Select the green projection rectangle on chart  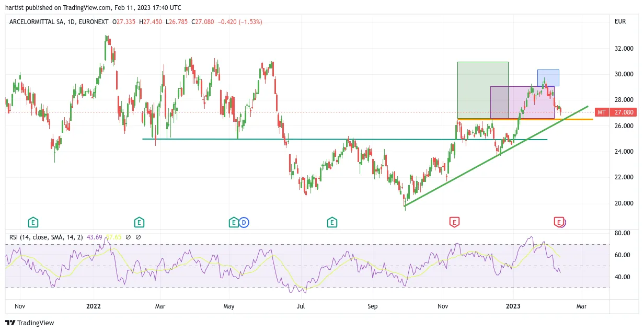482,90
